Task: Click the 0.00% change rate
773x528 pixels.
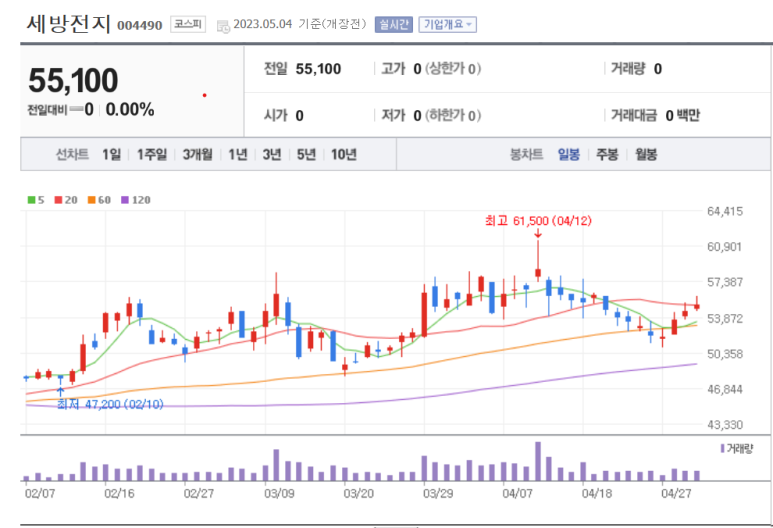Action: point(130,109)
